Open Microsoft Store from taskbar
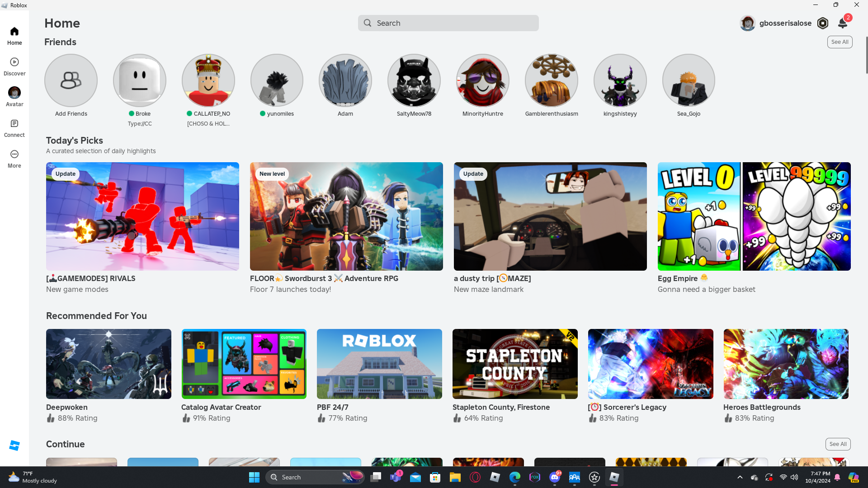This screenshot has height=488, width=868. point(435,477)
